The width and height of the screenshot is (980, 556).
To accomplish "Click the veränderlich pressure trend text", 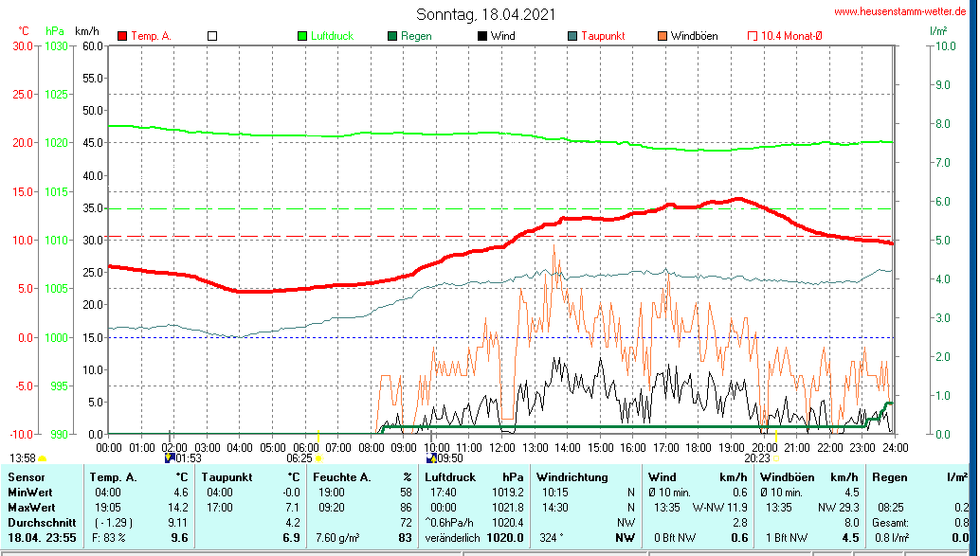I will click(452, 537).
